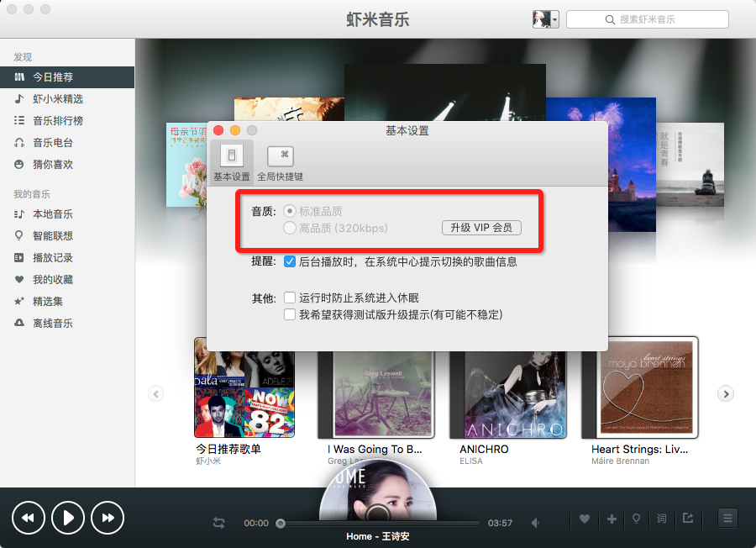Click the music note icon beside 虾小米精选
Viewport: 756px width, 548px height.
[x=18, y=99]
